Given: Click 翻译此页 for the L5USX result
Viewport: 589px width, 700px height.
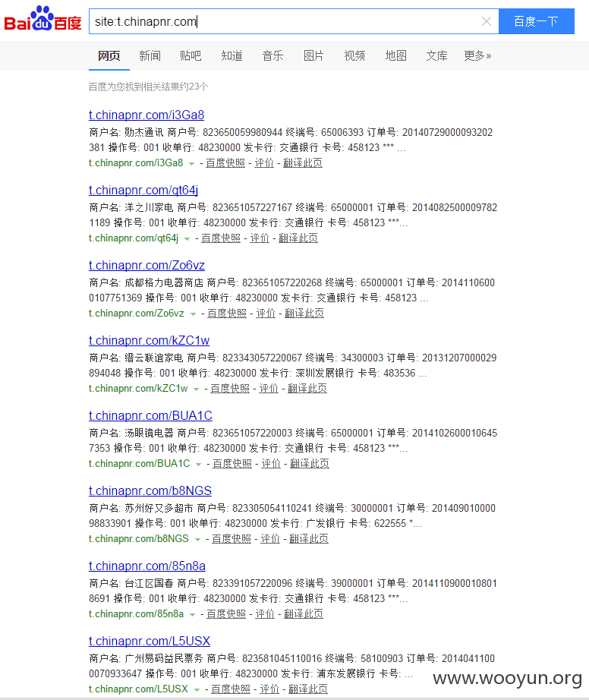Looking at the screenshot, I should point(308,689).
